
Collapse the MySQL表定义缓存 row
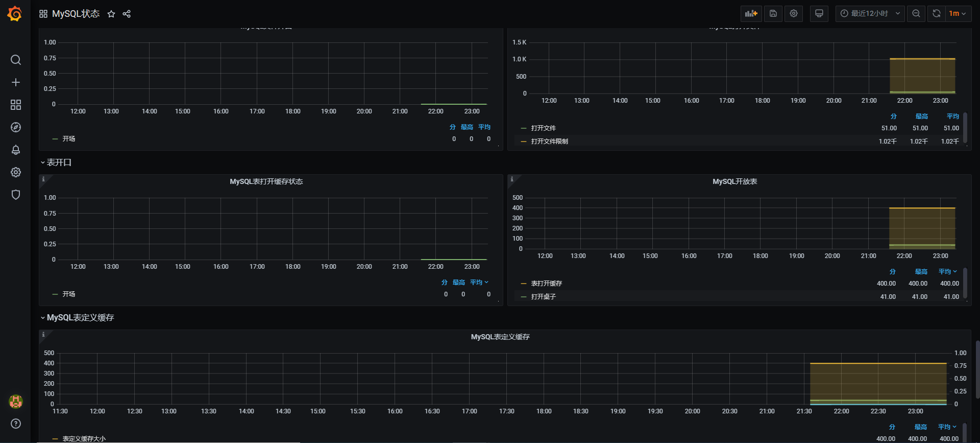77,318
